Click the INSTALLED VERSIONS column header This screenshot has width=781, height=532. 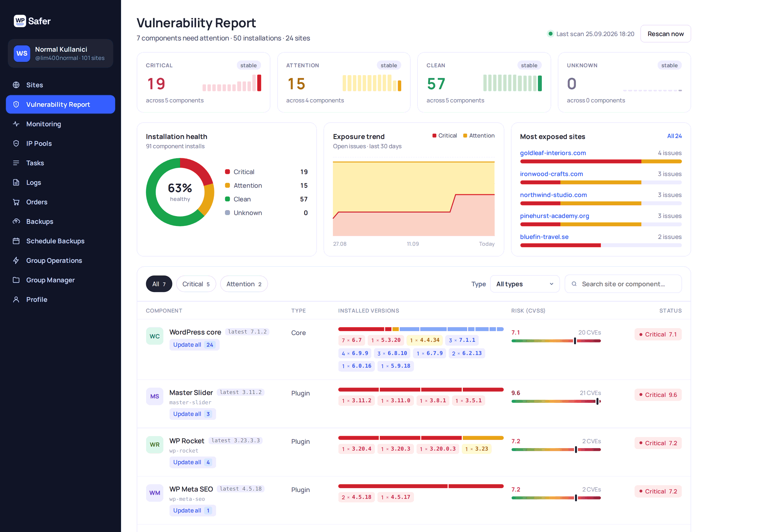coord(368,311)
